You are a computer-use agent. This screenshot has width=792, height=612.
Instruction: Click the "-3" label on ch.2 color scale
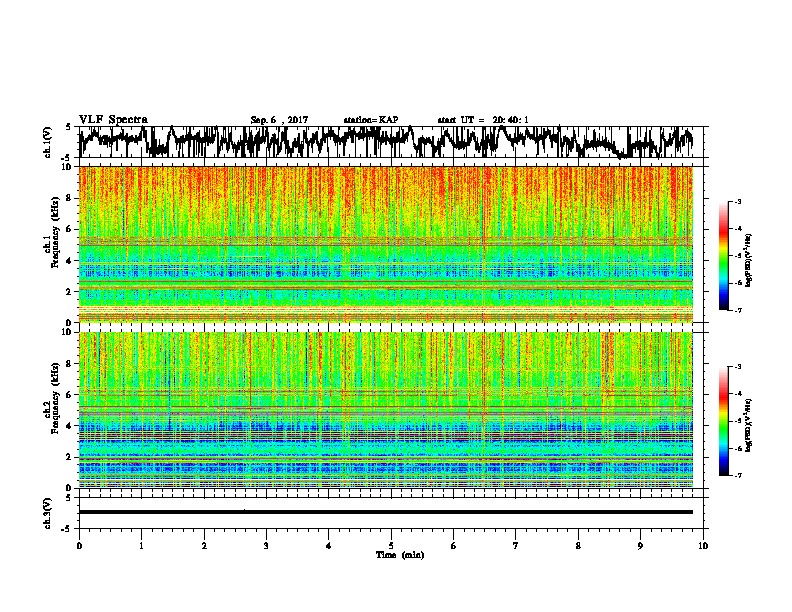[738, 367]
